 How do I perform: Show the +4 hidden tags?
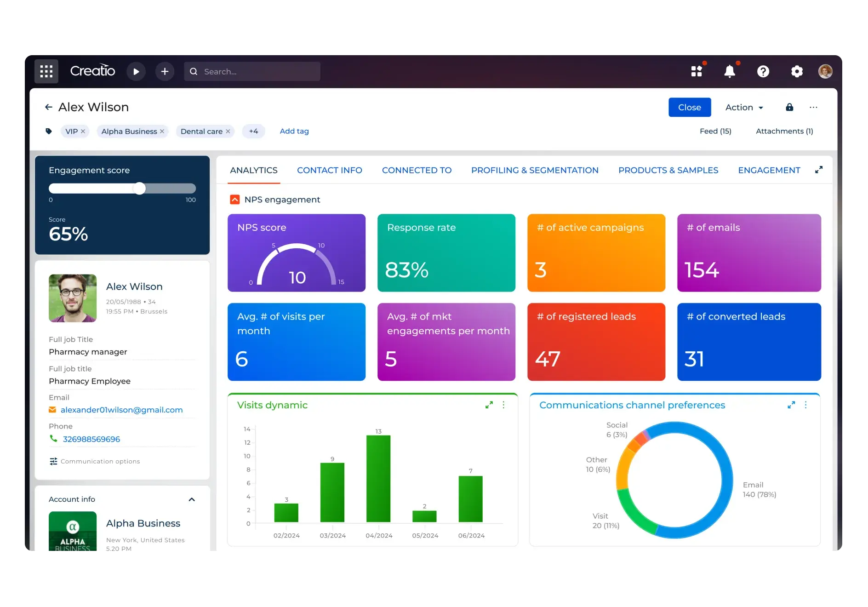(x=253, y=131)
